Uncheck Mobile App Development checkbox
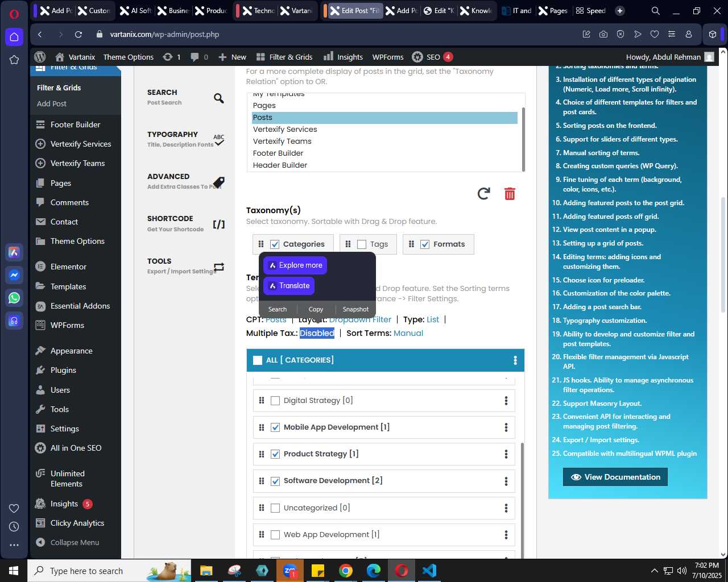Image resolution: width=728 pixels, height=582 pixels. tap(275, 427)
